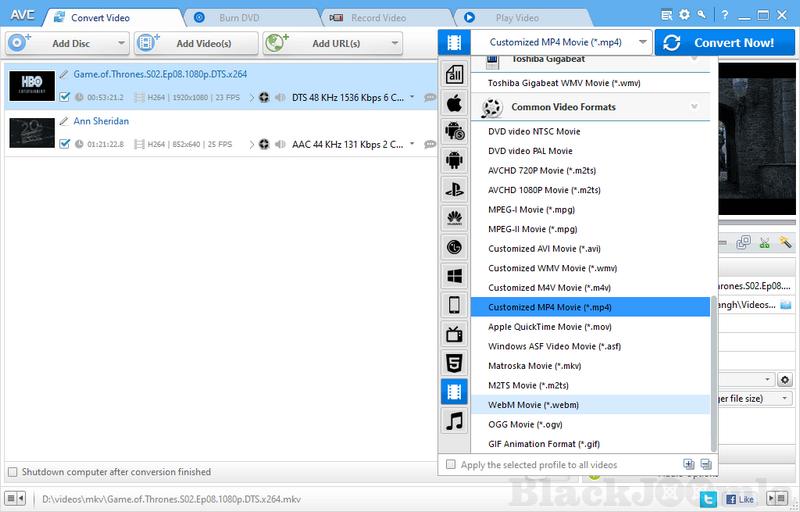Click the format list vertical scrollbar
The image size is (800, 512).
pos(713,370)
